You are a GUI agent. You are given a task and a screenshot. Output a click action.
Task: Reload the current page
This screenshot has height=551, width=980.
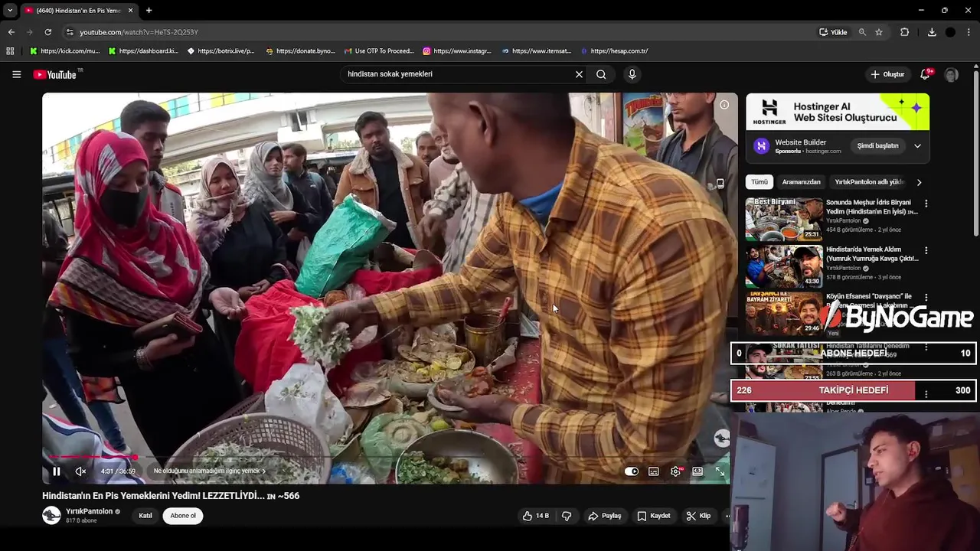pos(47,32)
